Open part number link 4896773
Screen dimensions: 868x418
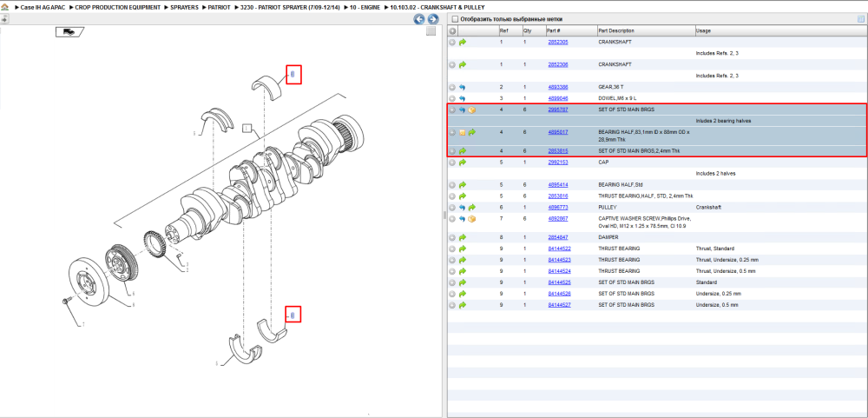tap(558, 208)
